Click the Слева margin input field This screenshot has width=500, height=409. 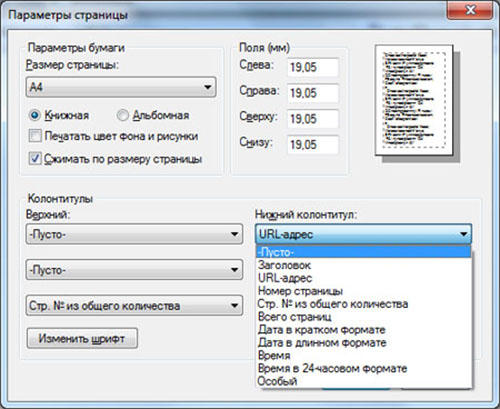[313, 67]
